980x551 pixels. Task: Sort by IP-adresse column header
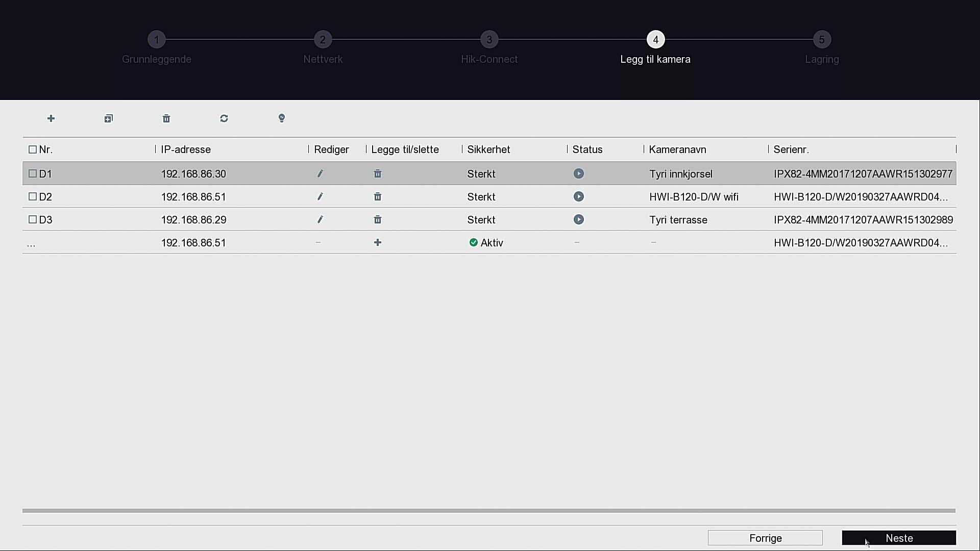tap(186, 149)
